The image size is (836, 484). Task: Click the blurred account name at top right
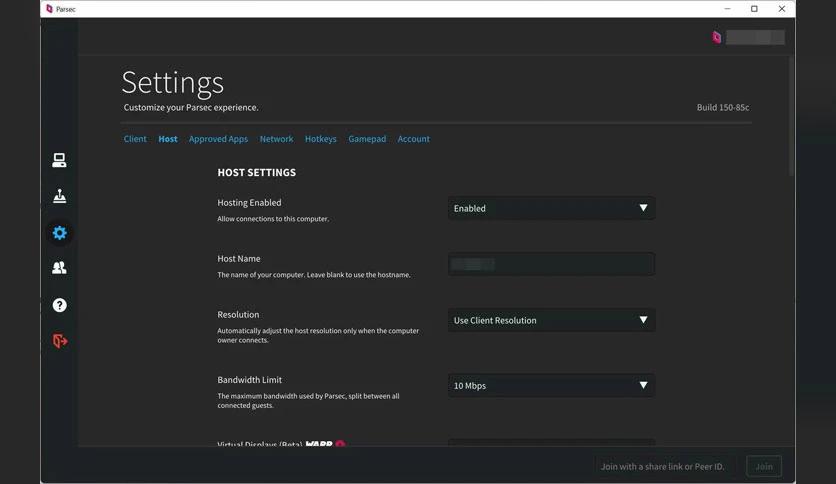[755, 37]
